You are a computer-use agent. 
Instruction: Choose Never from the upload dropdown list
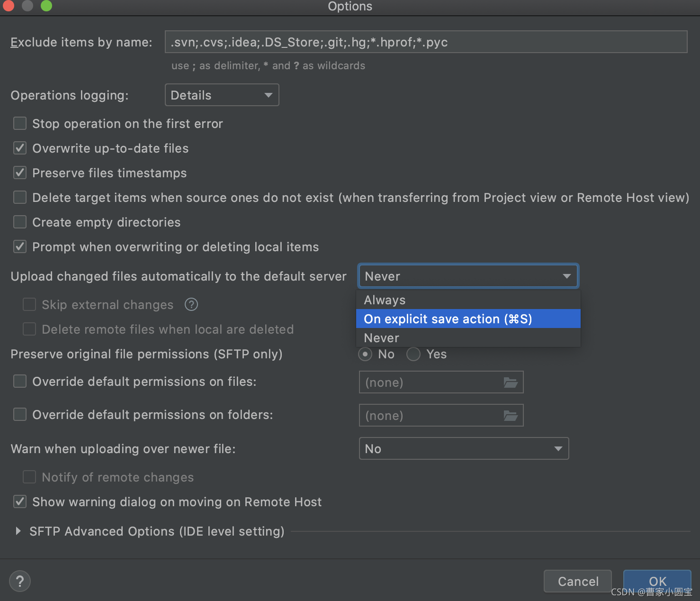[468, 337]
